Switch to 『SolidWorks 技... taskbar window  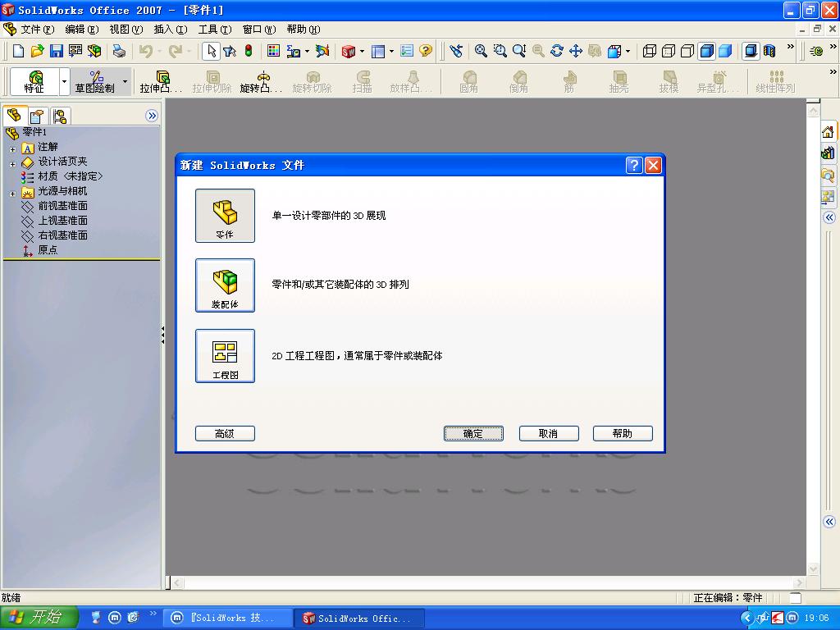point(227,619)
